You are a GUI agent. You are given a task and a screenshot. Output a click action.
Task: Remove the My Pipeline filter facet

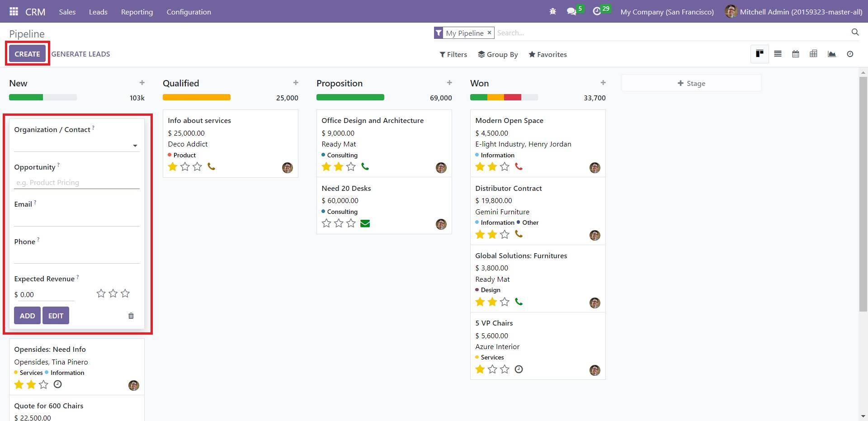(489, 33)
